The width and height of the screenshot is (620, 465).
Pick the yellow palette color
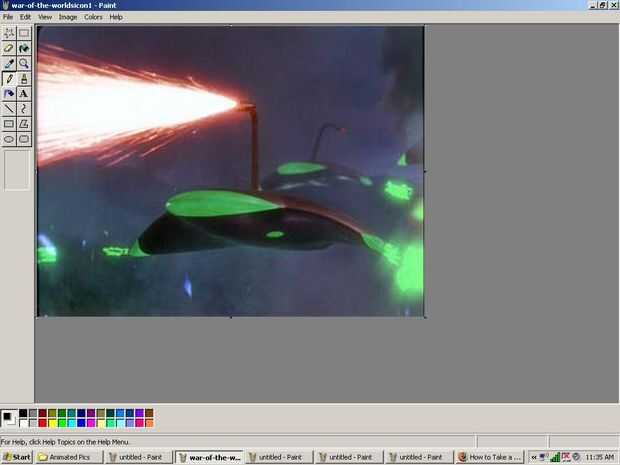pyautogui.click(x=52, y=423)
